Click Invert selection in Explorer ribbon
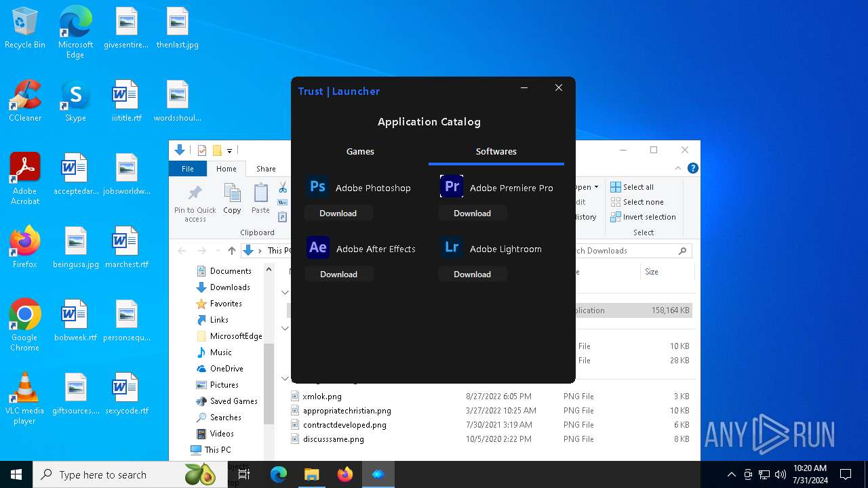868x488 pixels. click(643, 217)
